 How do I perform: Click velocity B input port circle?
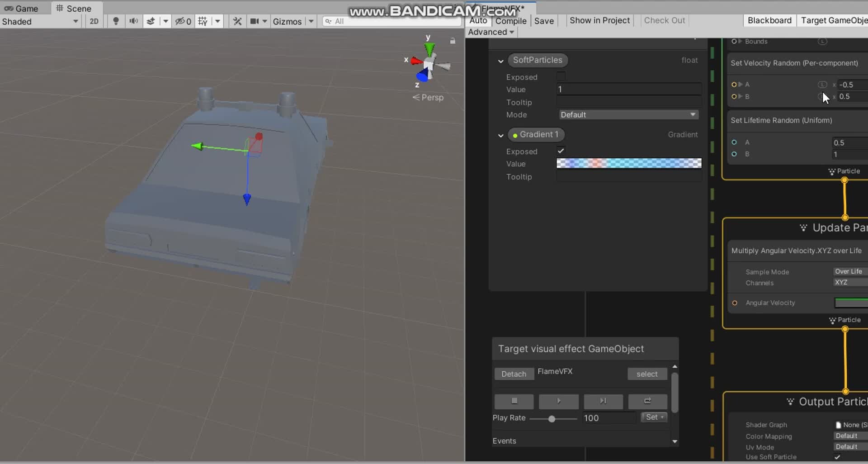[x=734, y=96]
